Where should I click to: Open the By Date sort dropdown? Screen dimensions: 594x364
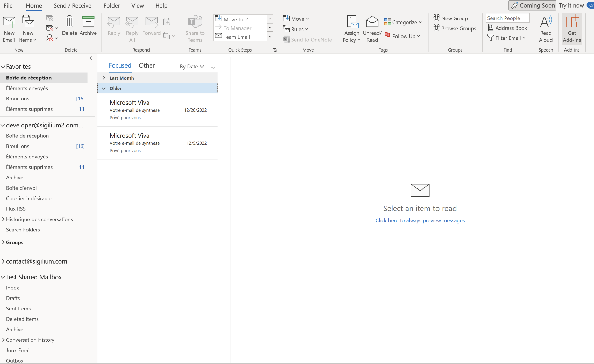pyautogui.click(x=192, y=67)
